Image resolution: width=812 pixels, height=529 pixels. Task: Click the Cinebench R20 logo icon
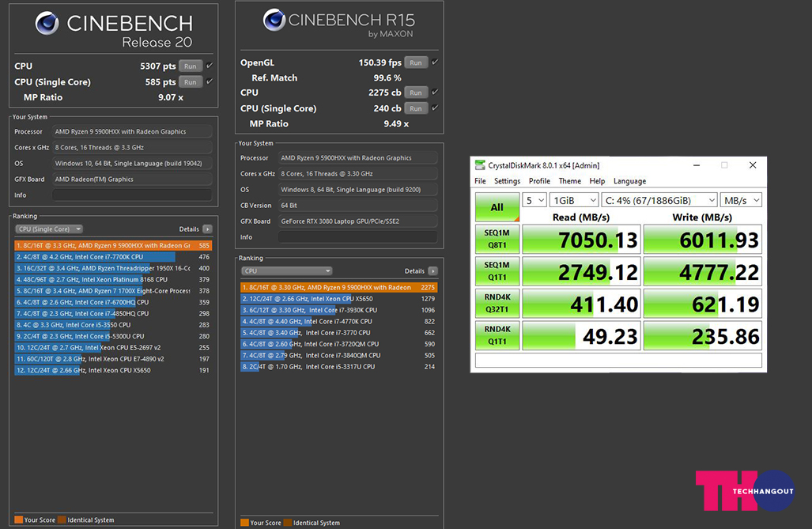(x=47, y=23)
